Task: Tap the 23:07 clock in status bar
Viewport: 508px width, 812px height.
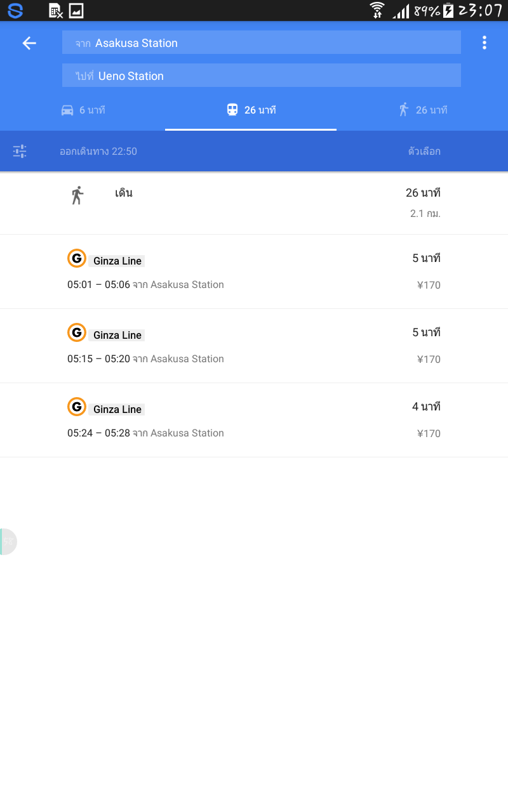Action: [x=481, y=10]
